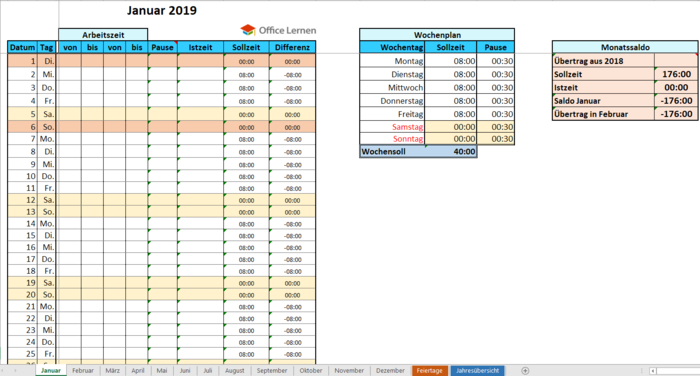This screenshot has height=376, width=700.
Task: Select Dienstag Pause value 00:30
Action: pyautogui.click(x=496, y=75)
